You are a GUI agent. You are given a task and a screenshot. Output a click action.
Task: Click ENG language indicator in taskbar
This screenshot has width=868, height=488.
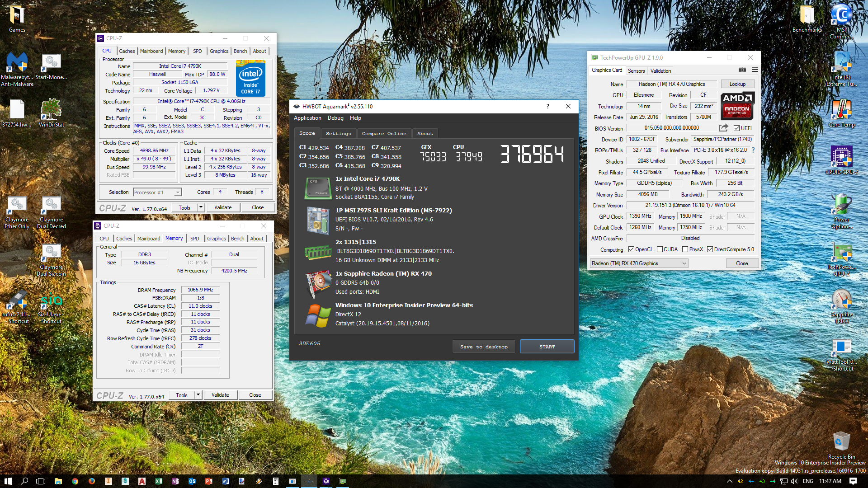pyautogui.click(x=808, y=481)
